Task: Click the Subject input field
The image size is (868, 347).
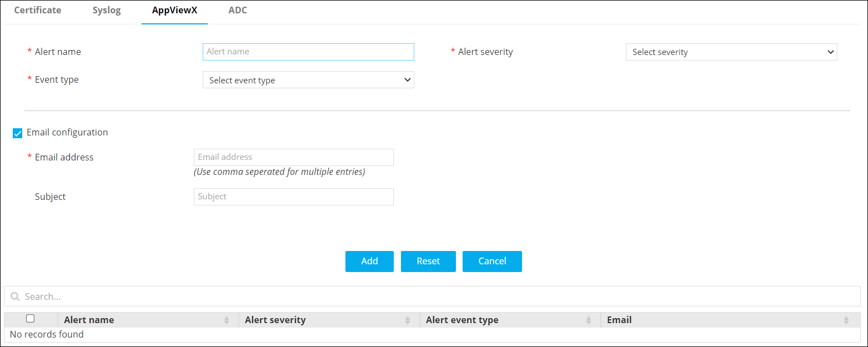Action: click(294, 197)
